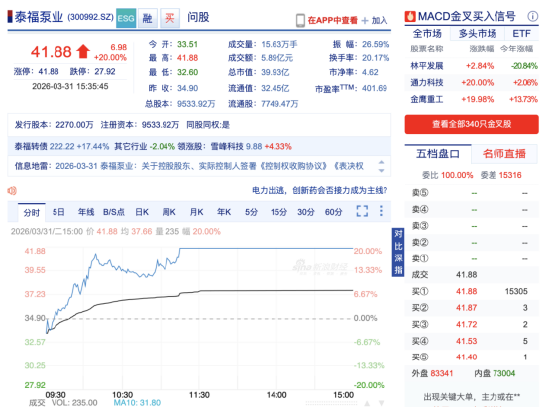Click 外盘 83341 value
The image size is (550, 407).
click(x=442, y=373)
